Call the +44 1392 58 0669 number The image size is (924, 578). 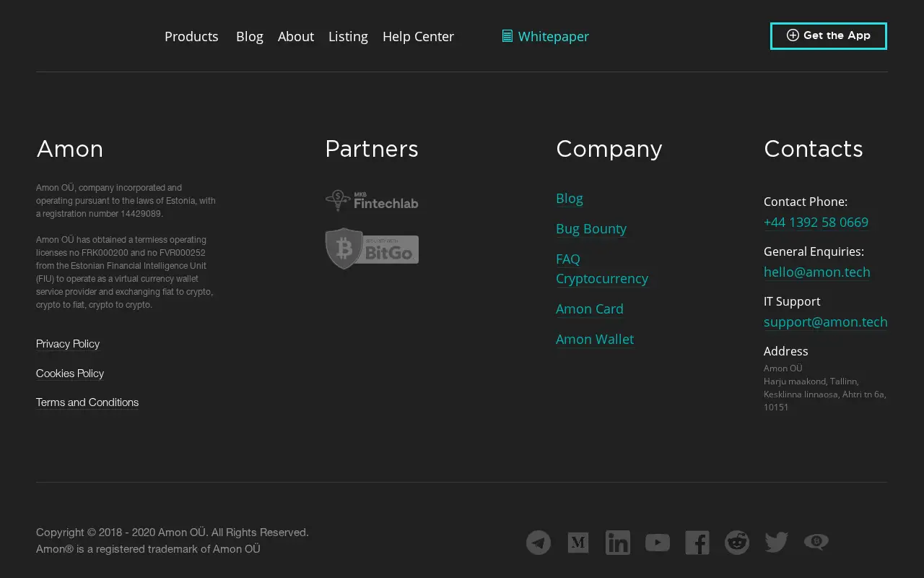pos(816,223)
